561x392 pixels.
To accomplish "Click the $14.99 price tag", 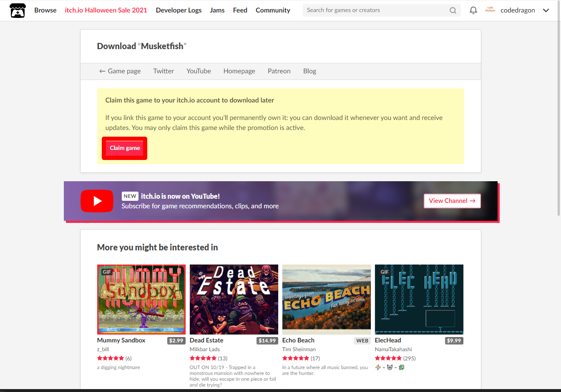I will (267, 341).
